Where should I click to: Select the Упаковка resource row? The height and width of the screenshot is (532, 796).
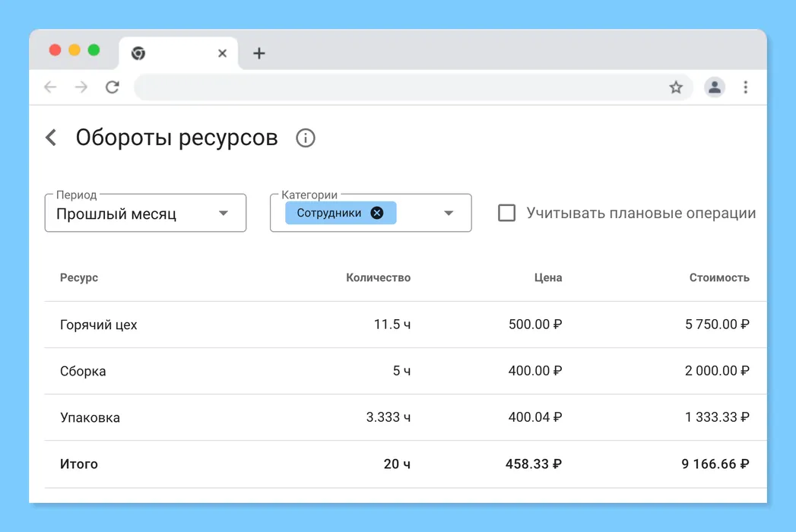405,417
